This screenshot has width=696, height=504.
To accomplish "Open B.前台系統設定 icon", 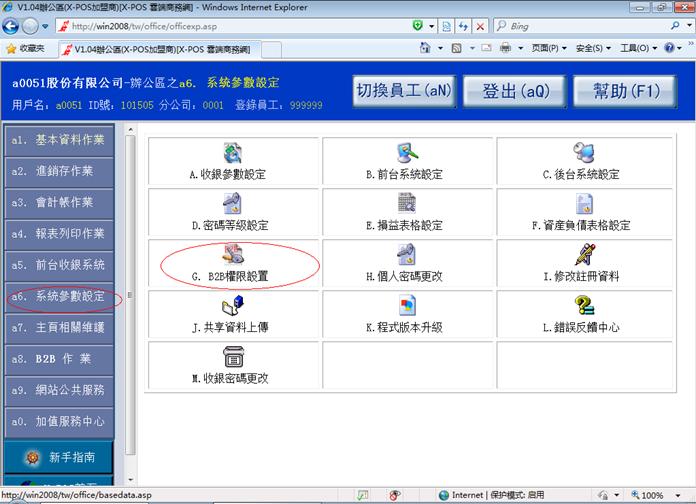I will tap(407, 153).
